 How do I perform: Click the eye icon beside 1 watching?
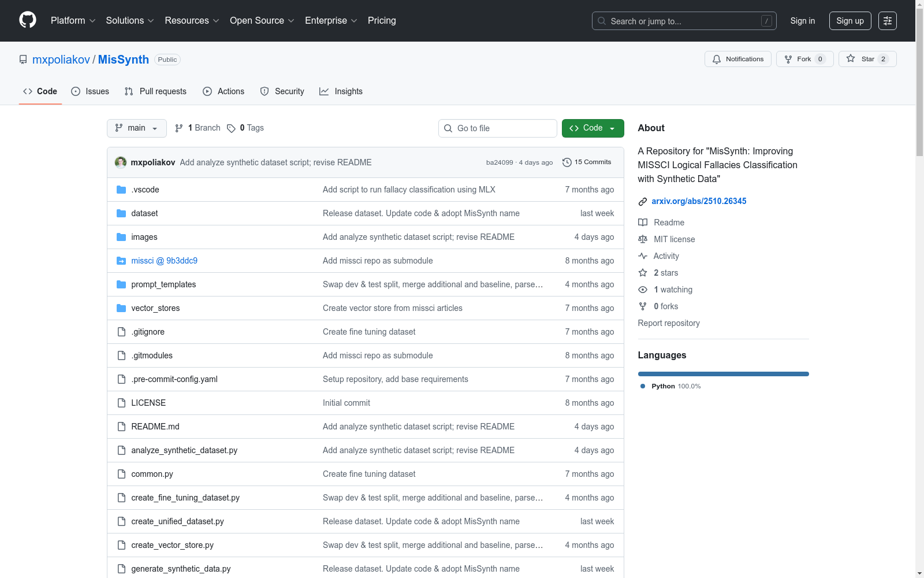(643, 290)
